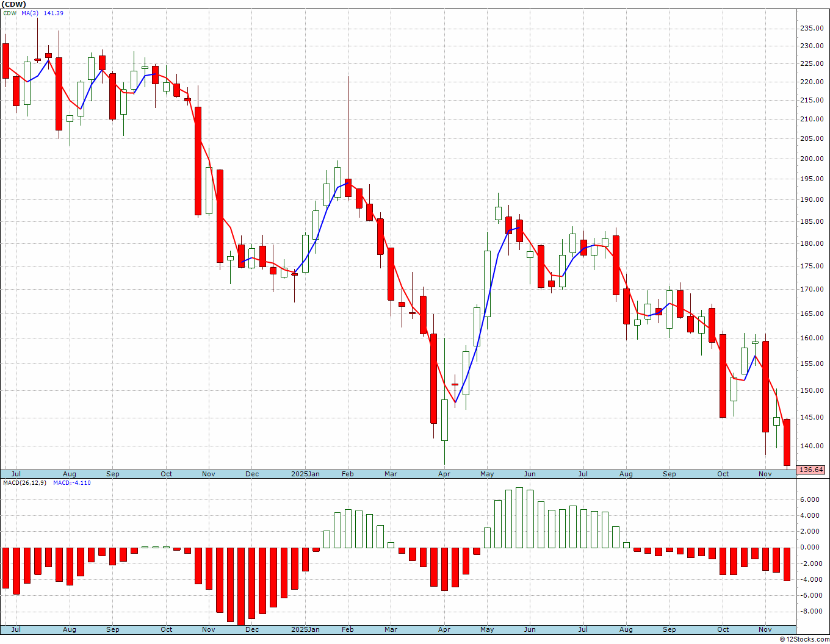Click the 205.00 price axis label
Viewport: 830px width, 644px height.
[812, 138]
